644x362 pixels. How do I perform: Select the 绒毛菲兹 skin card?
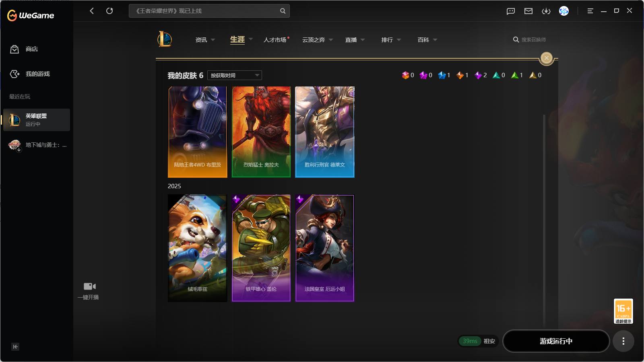tap(197, 248)
